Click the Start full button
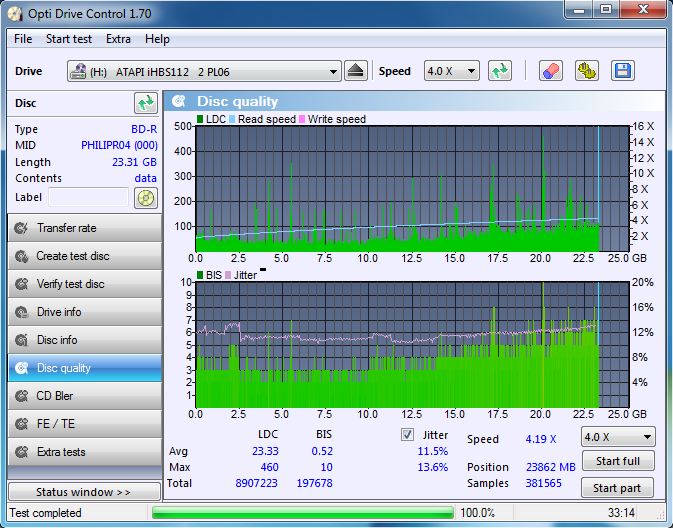The width and height of the screenshot is (673, 528). coord(618,461)
